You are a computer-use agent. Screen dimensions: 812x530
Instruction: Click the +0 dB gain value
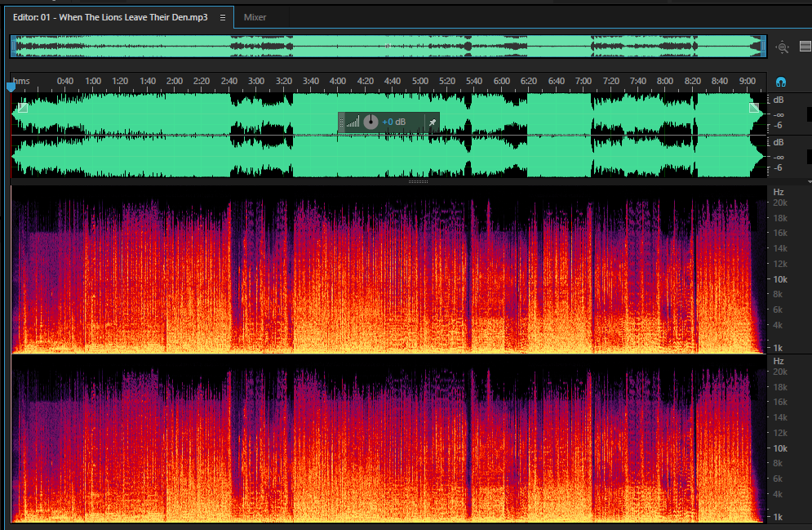click(393, 122)
